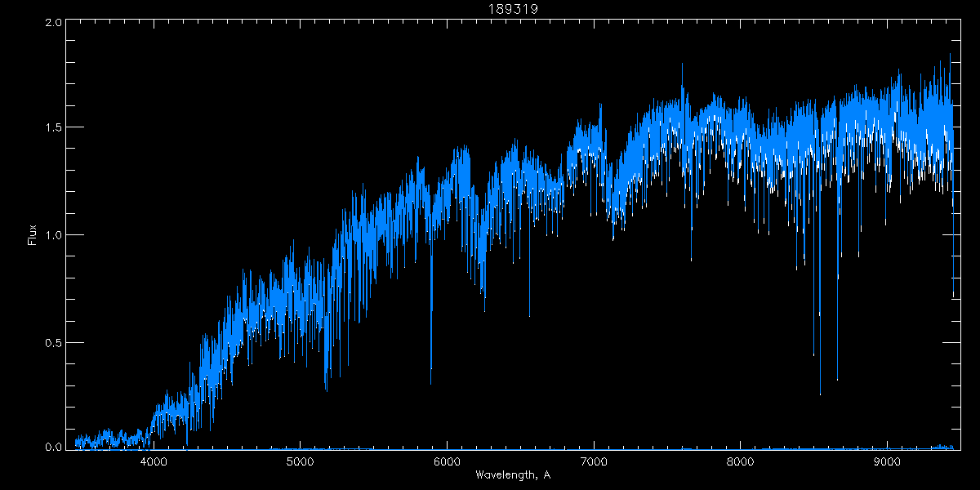Image resolution: width=980 pixels, height=490 pixels.
Task: Select the 9000 x-axis tick label
Action: click(887, 462)
